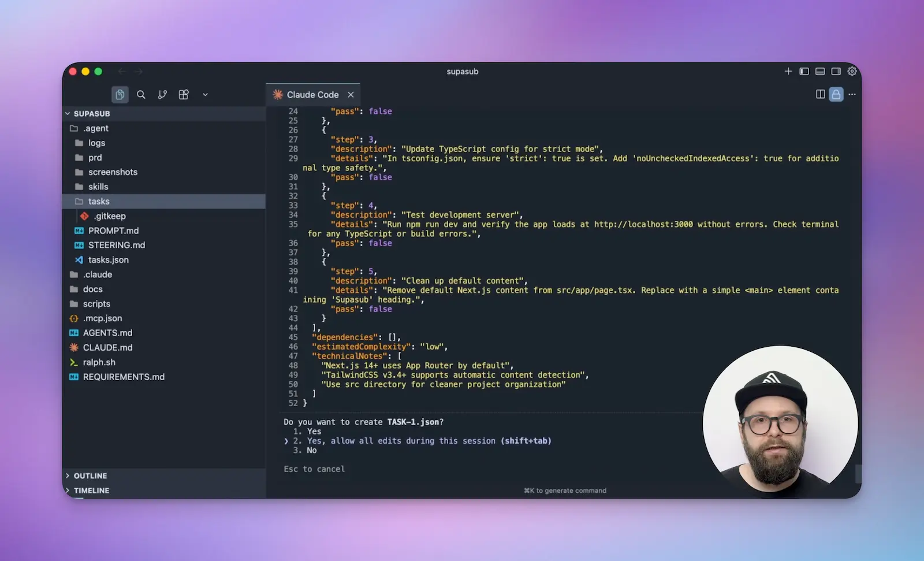This screenshot has width=924, height=561.
Task: Open the Source Control branch icon
Action: (162, 94)
